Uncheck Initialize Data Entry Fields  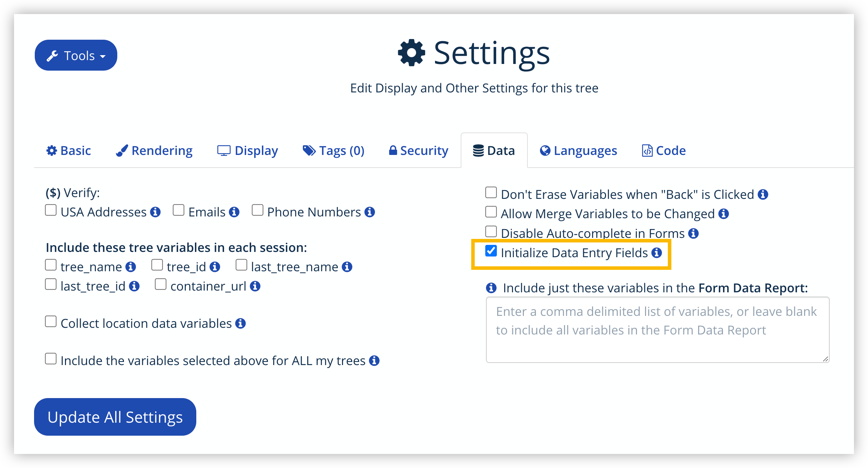coord(491,251)
